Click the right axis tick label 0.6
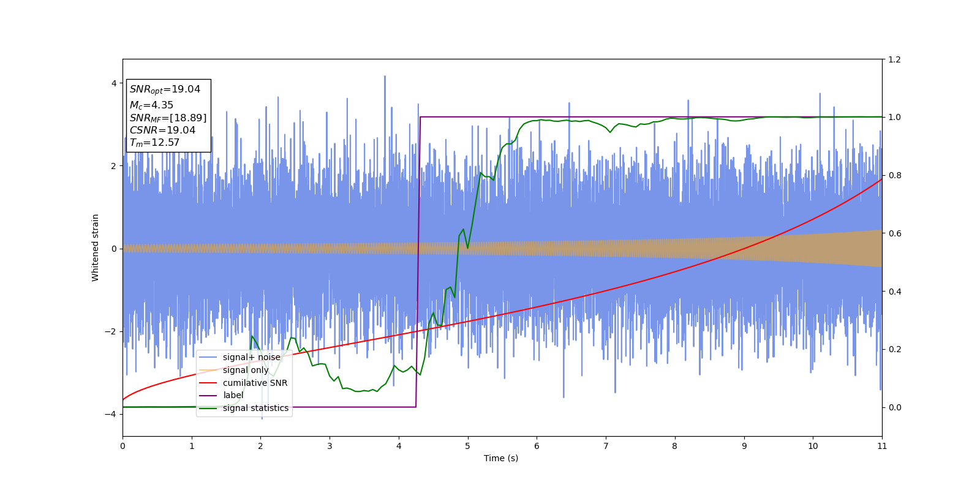This screenshot has height=490, width=980. click(x=894, y=233)
